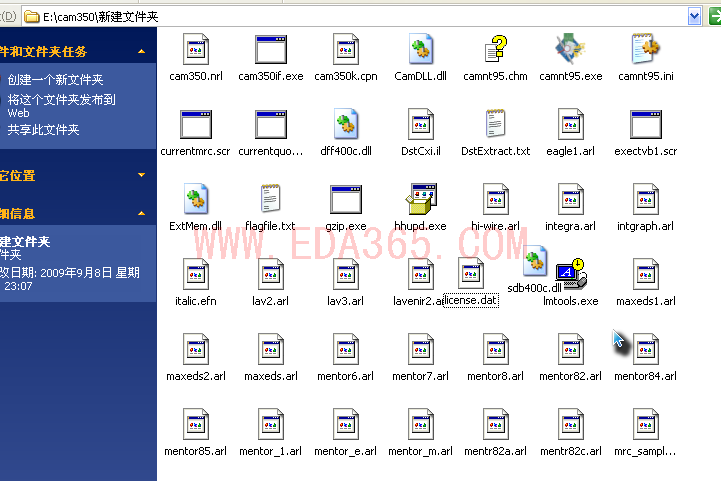The width and height of the screenshot is (721, 481).
Task: Select the DstExtract.txt file icon
Action: click(496, 124)
